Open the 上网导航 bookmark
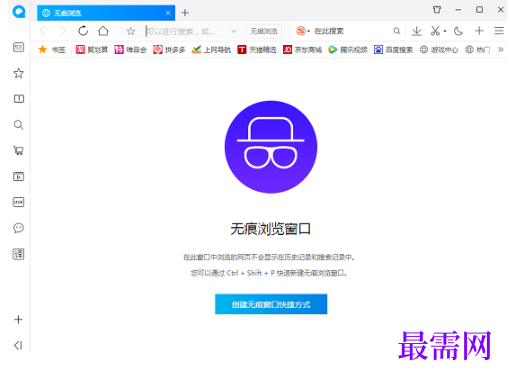The height and width of the screenshot is (377, 510). (x=211, y=50)
